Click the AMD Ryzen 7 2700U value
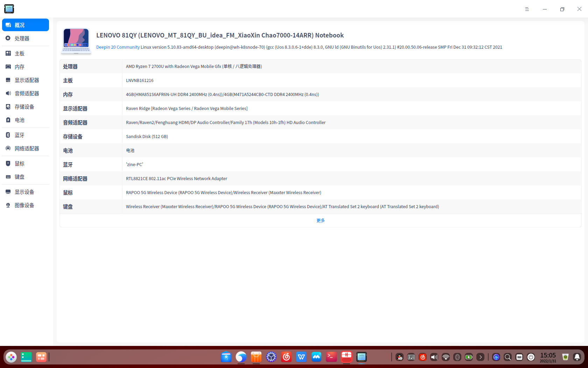Viewport: 588px width, 368px height. click(194, 66)
